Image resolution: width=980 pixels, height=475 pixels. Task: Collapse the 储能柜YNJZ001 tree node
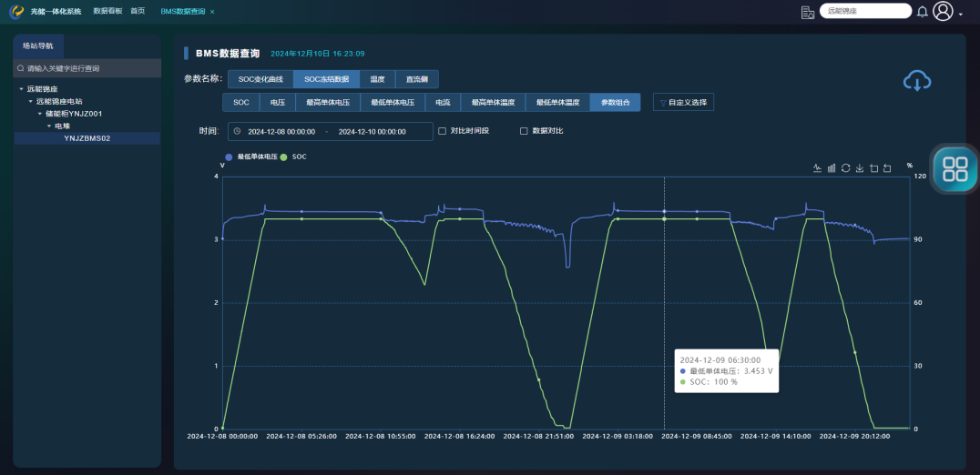(39, 114)
